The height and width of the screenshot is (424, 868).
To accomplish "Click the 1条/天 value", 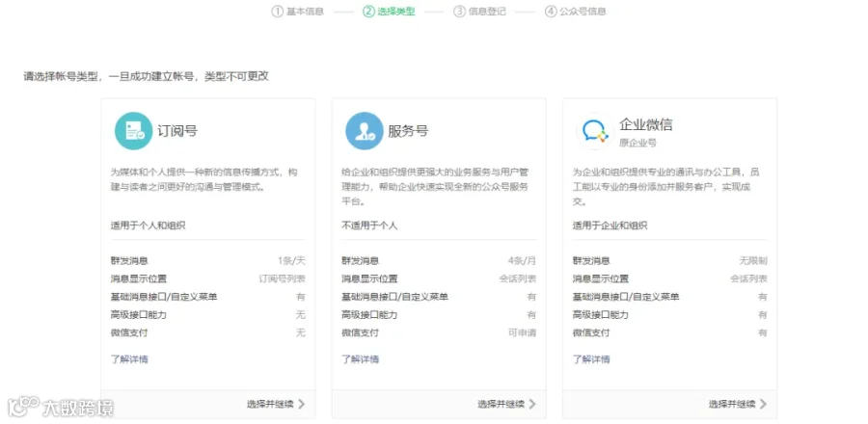I will coord(291,260).
